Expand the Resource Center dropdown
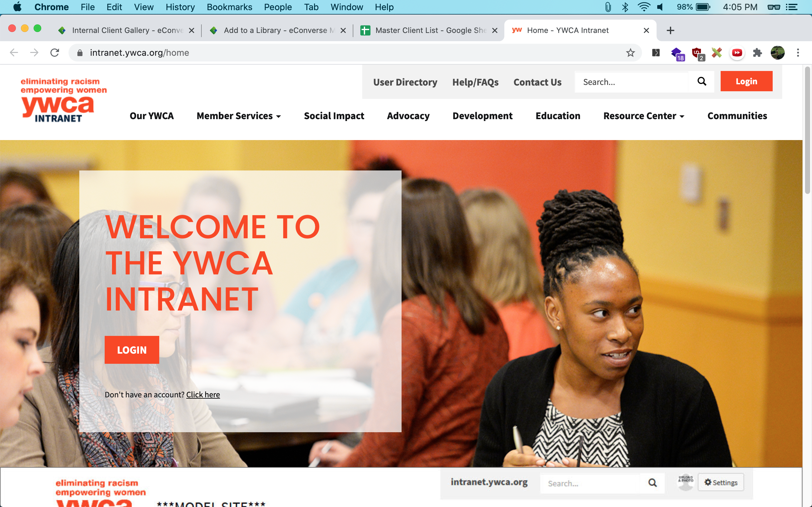 (x=644, y=116)
